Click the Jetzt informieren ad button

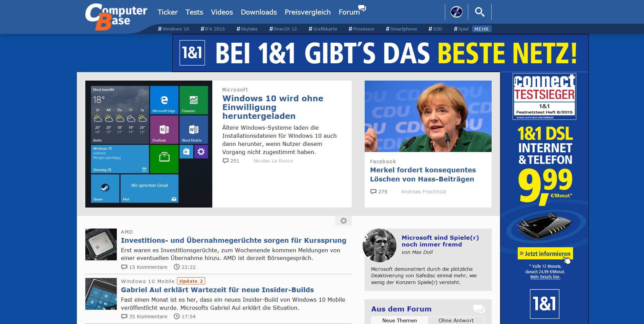[545, 254]
